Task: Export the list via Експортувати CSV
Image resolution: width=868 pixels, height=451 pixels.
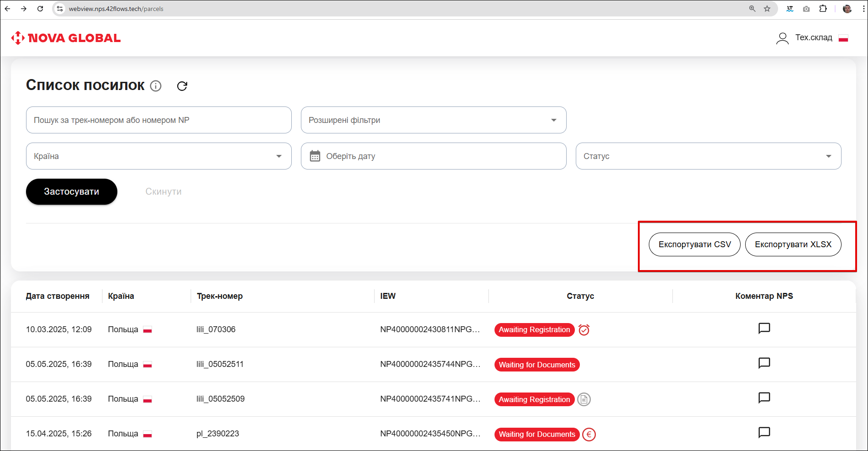Action: 694,244
